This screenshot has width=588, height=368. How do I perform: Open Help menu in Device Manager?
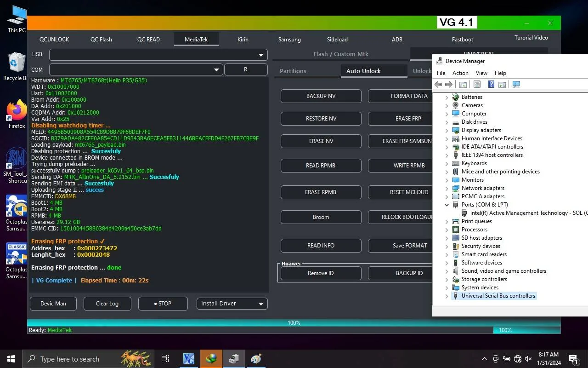point(500,73)
